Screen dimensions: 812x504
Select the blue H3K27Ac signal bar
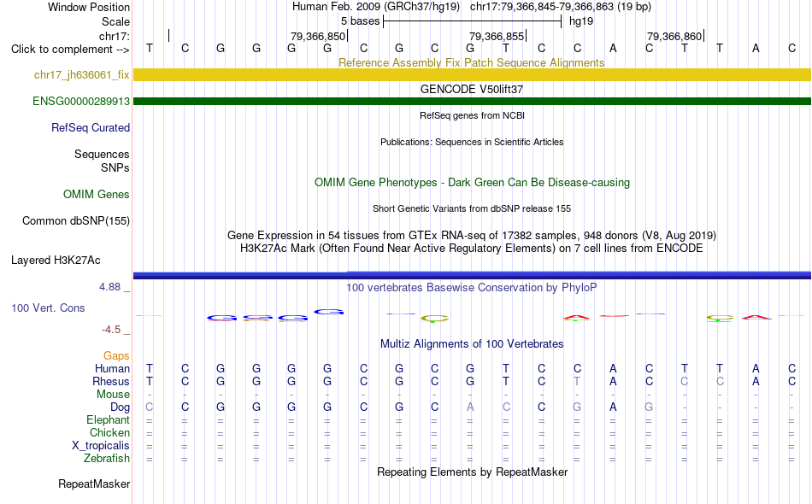[x=473, y=275]
